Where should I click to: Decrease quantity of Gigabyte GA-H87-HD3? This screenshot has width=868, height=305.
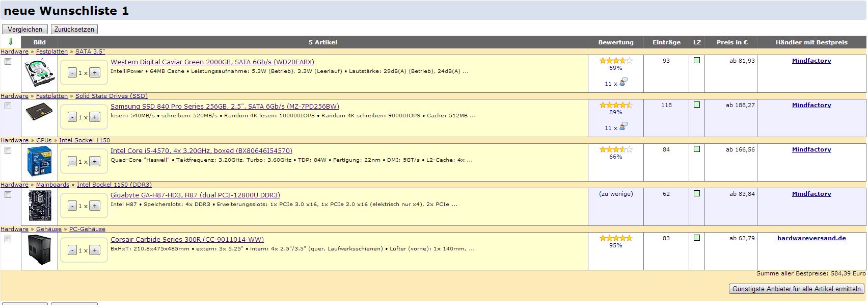click(x=72, y=206)
